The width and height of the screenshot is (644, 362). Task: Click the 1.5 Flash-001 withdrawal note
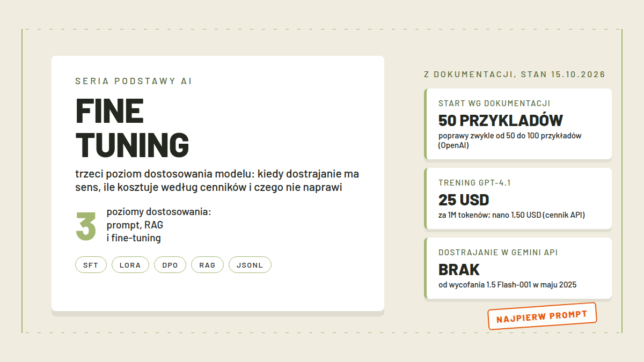click(507, 285)
